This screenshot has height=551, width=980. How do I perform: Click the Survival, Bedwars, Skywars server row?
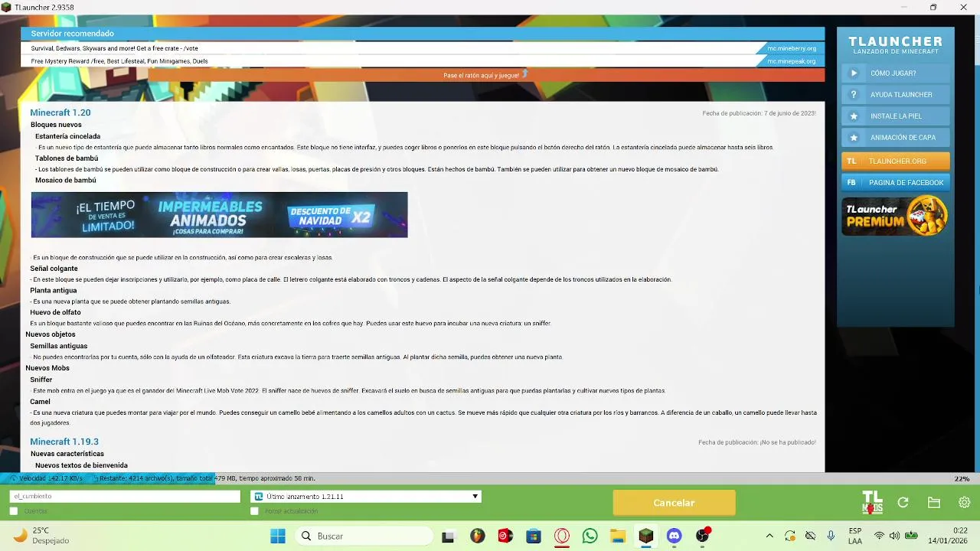(423, 48)
